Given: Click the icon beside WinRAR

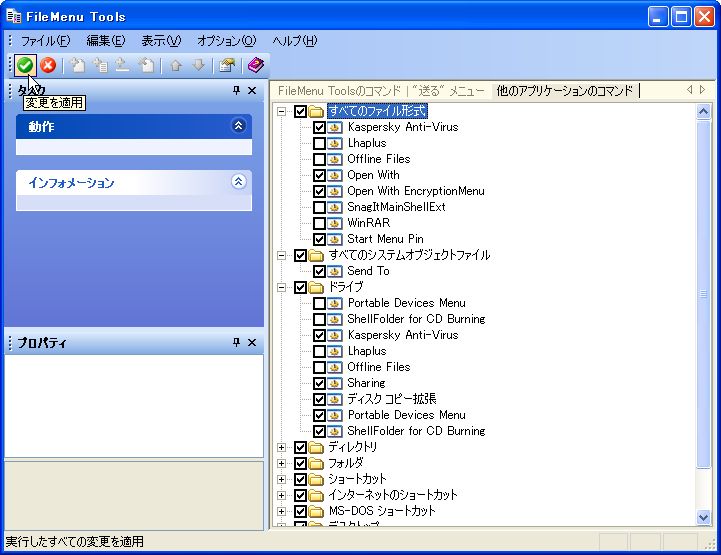Looking at the screenshot, I should (x=335, y=223).
